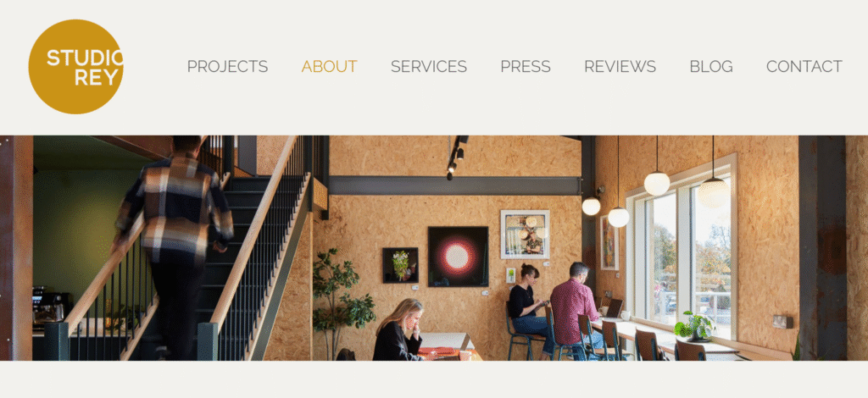Click the small plant on window counter

695,327
